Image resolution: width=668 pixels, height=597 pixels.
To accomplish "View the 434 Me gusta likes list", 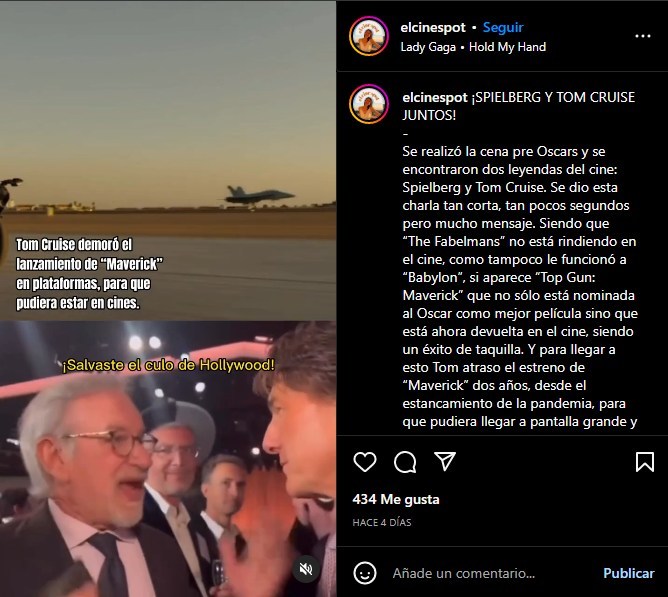I will point(396,499).
